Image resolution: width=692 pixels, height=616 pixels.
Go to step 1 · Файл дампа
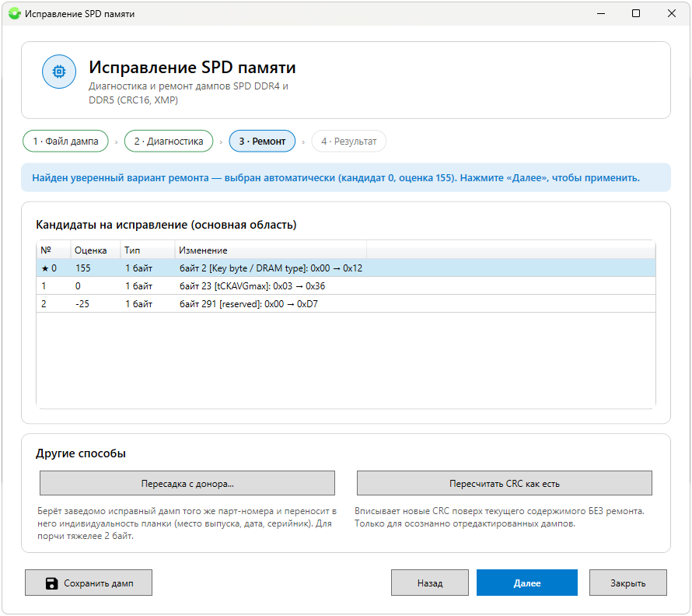(65, 142)
